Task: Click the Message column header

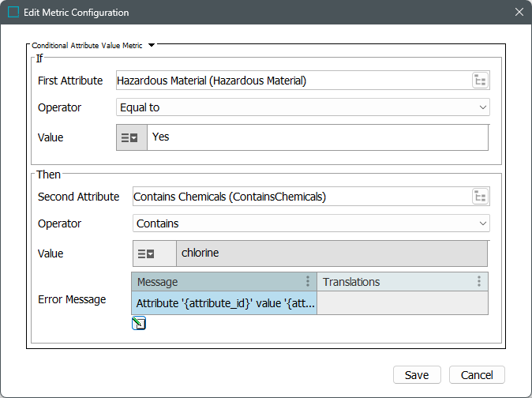Action: tap(217, 282)
